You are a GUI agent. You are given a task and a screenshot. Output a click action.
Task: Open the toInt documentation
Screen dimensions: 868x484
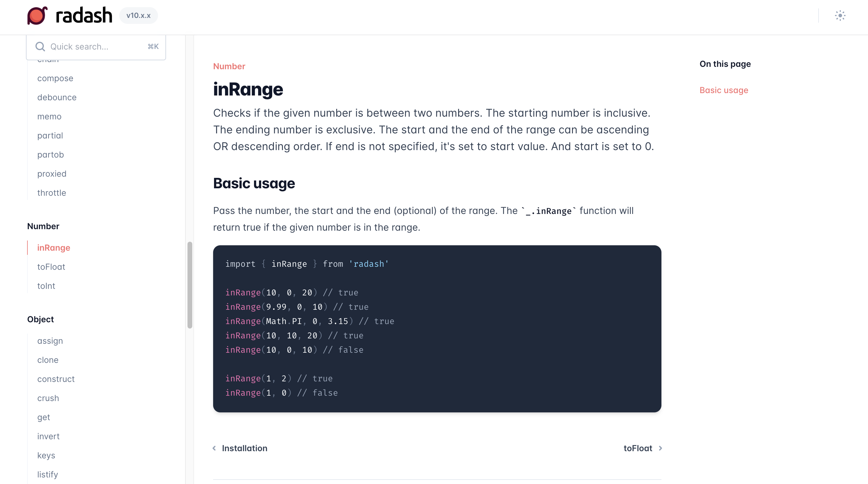[x=46, y=286]
